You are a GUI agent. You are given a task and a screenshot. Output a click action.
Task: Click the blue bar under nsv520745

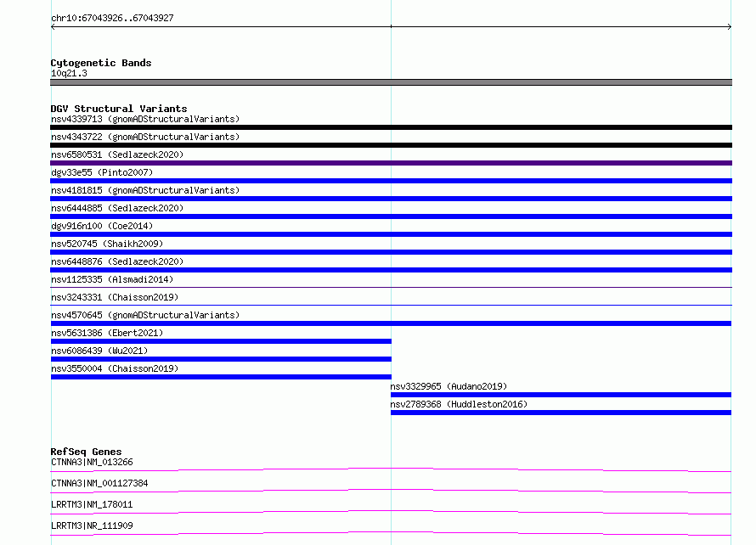[391, 252]
